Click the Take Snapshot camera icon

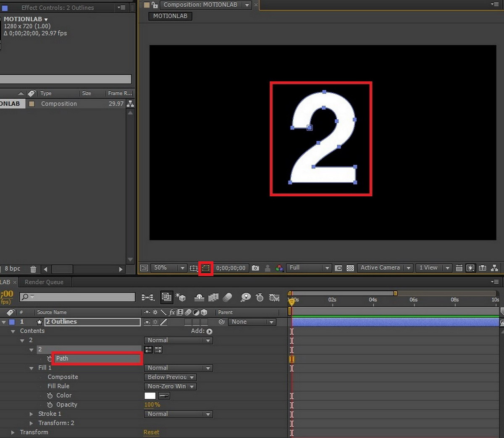(255, 268)
